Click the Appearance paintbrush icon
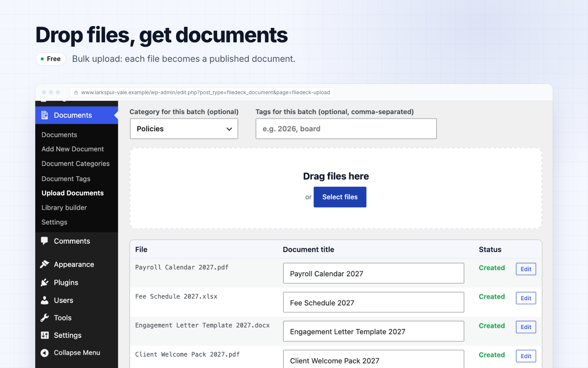Image resolution: width=588 pixels, height=368 pixels. pyautogui.click(x=44, y=264)
